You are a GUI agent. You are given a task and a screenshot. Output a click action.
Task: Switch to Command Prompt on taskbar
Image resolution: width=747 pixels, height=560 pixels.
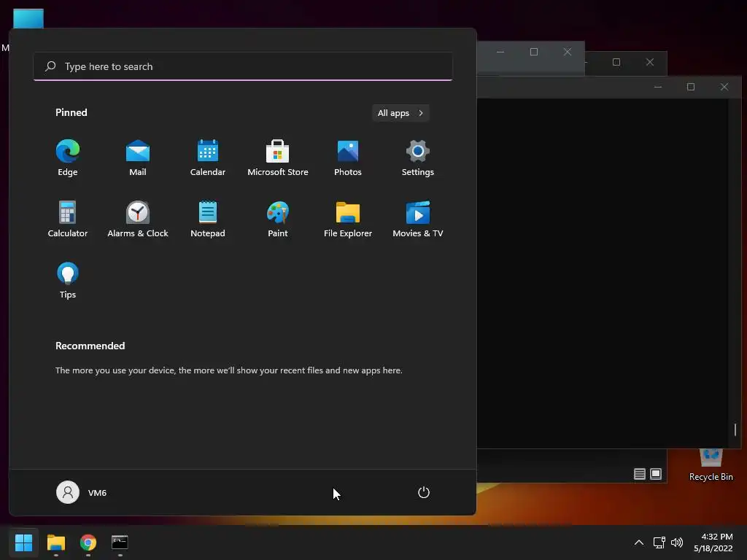click(x=120, y=542)
